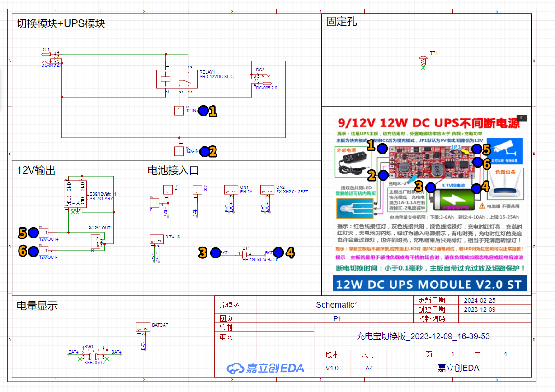Click the SRD-12VDC-SL-C part value

[x=216, y=77]
